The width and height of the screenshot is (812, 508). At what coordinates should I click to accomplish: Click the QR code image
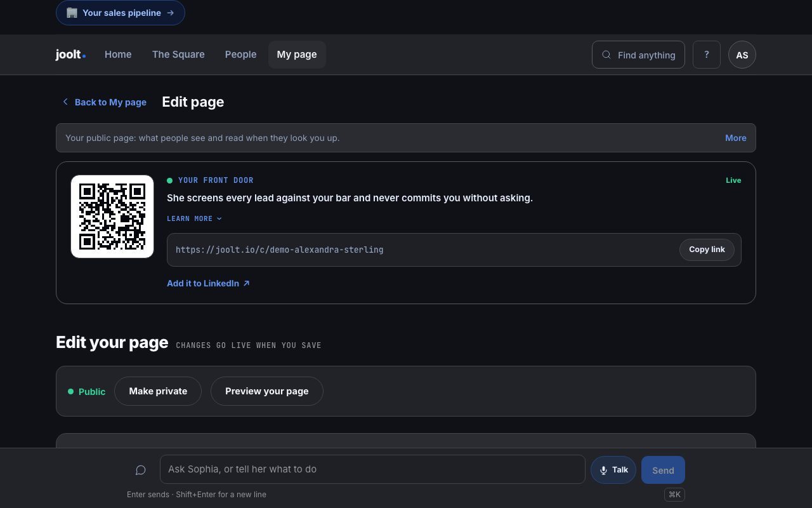(112, 217)
